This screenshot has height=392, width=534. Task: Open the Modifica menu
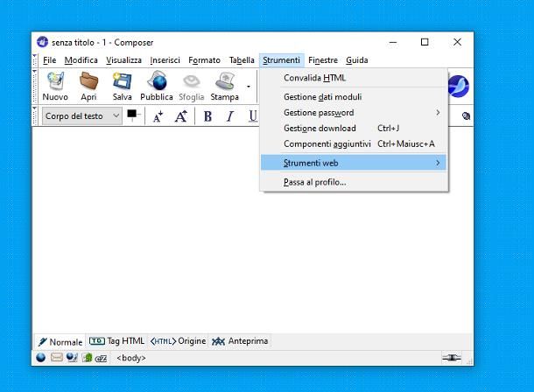[x=81, y=60]
